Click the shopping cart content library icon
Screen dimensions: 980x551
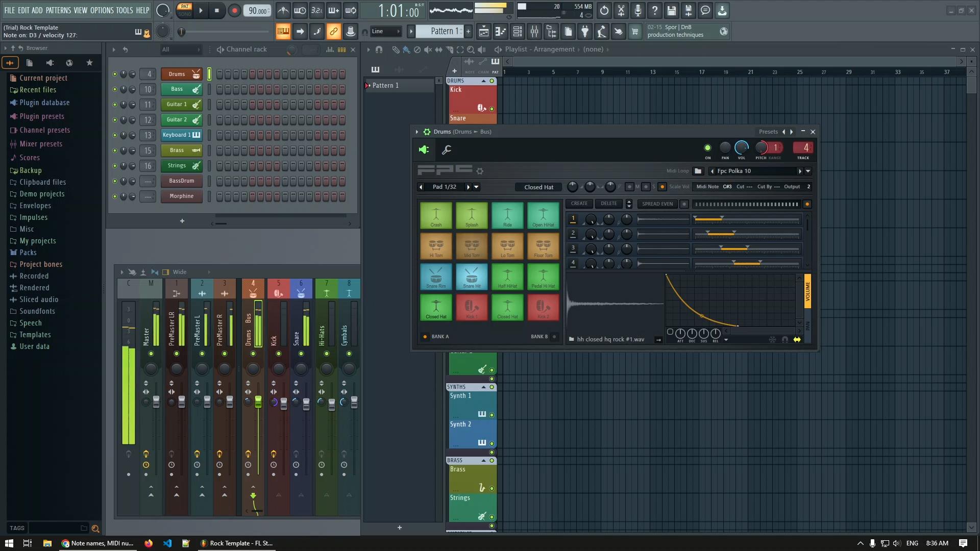[635, 32]
